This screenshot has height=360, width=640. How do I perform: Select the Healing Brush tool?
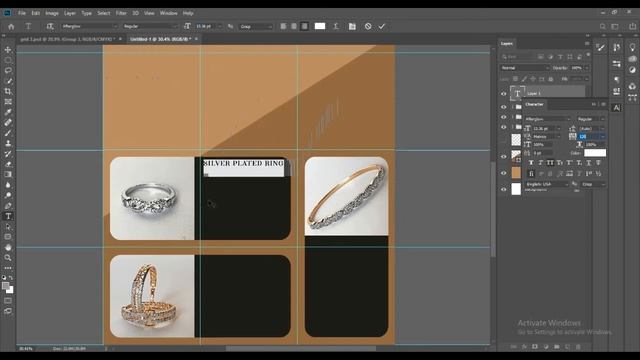8,122
